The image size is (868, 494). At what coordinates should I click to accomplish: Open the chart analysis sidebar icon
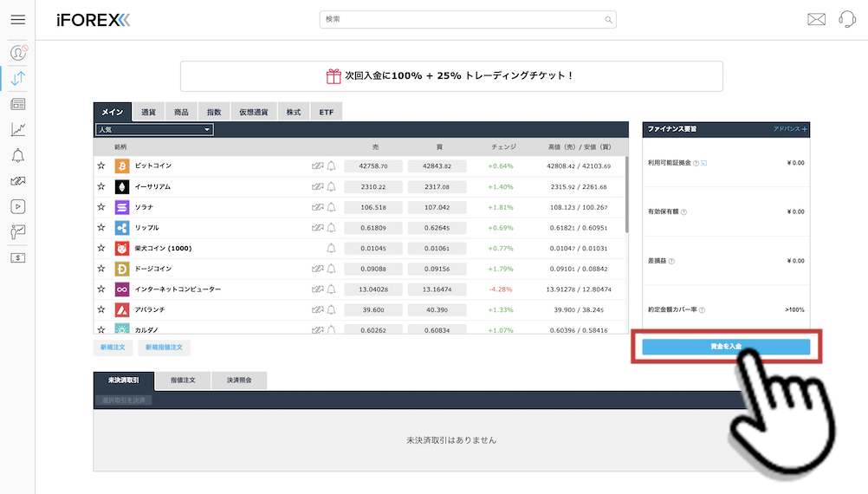click(x=17, y=130)
